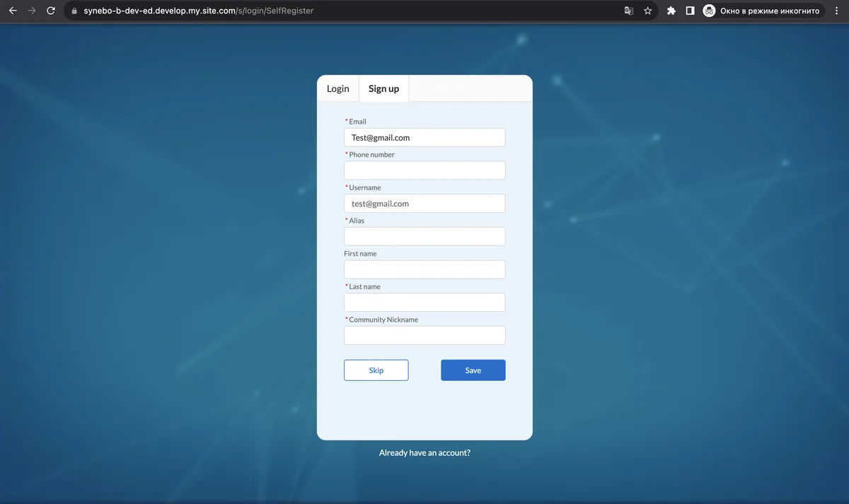
Task: Click the Save button
Action: click(x=473, y=370)
